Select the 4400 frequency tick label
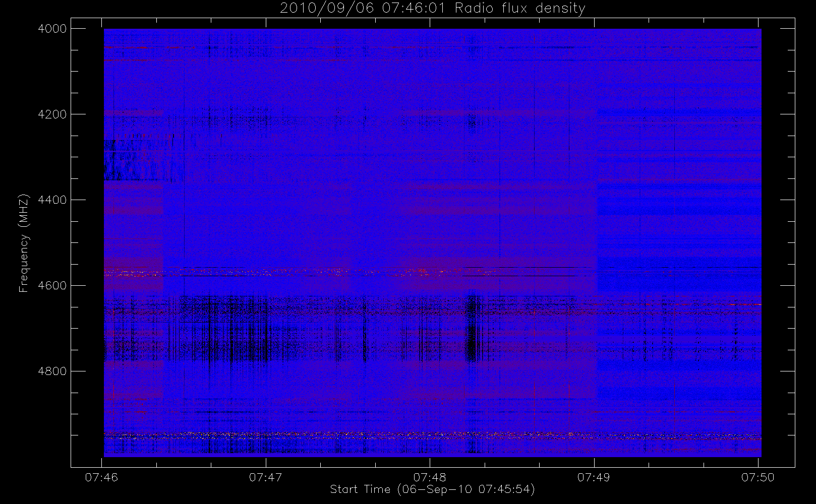The height and width of the screenshot is (504, 816). (52, 200)
